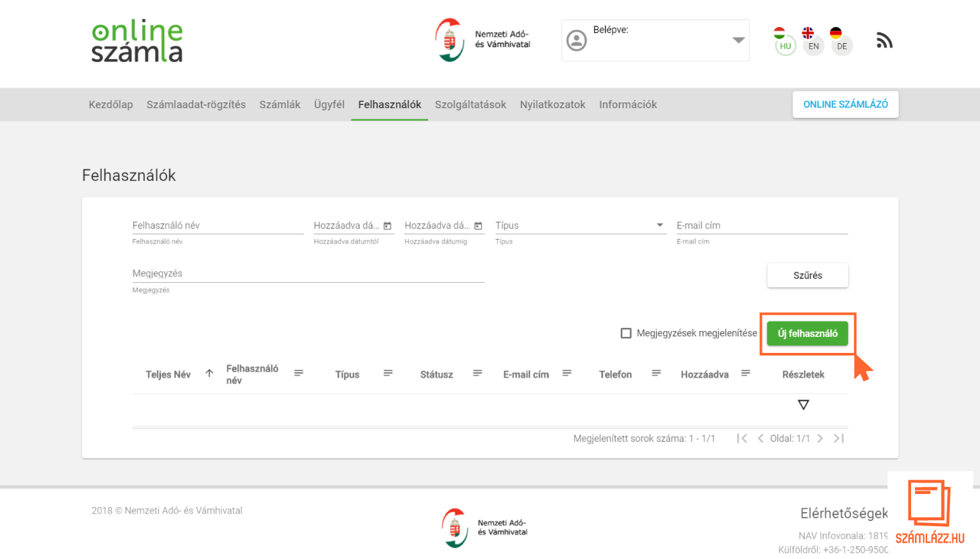This screenshot has height=559, width=980.
Task: Jump to last page icon
Action: tap(838, 439)
